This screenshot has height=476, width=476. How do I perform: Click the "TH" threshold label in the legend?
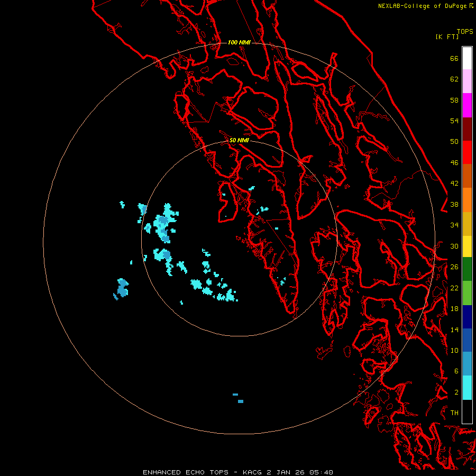click(x=454, y=413)
